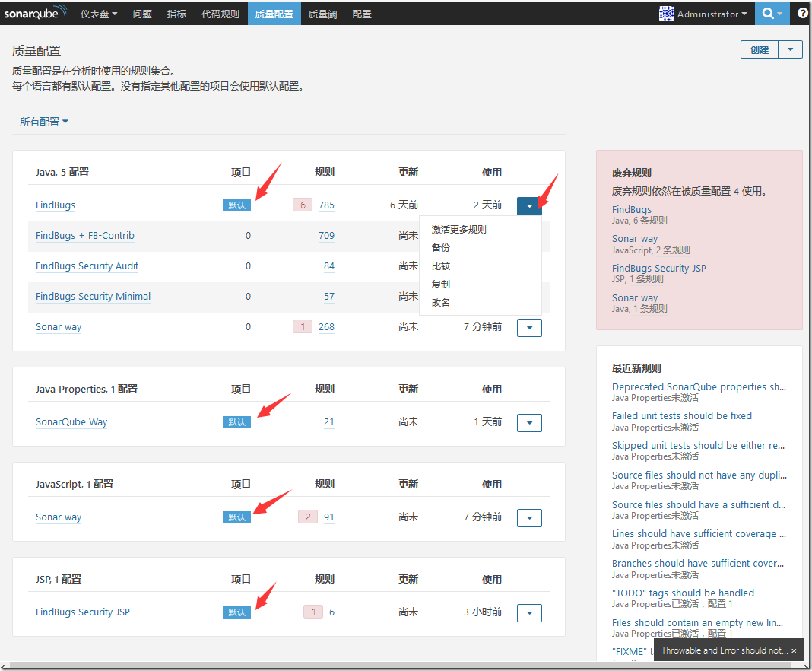The width and height of the screenshot is (812, 671).
Task: Go to the 问题 page
Action: click(142, 14)
